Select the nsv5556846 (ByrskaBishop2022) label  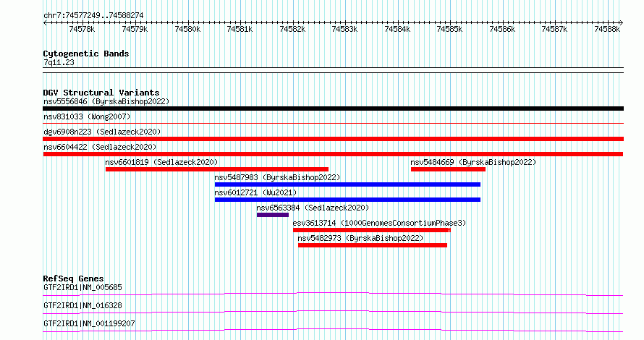[106, 101]
